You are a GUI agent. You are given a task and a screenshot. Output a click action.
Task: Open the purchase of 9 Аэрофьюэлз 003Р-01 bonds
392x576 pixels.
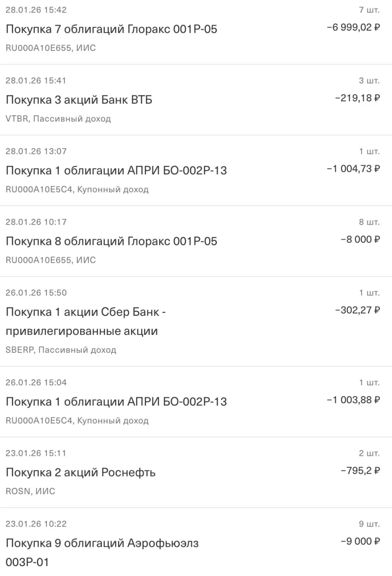click(x=196, y=542)
